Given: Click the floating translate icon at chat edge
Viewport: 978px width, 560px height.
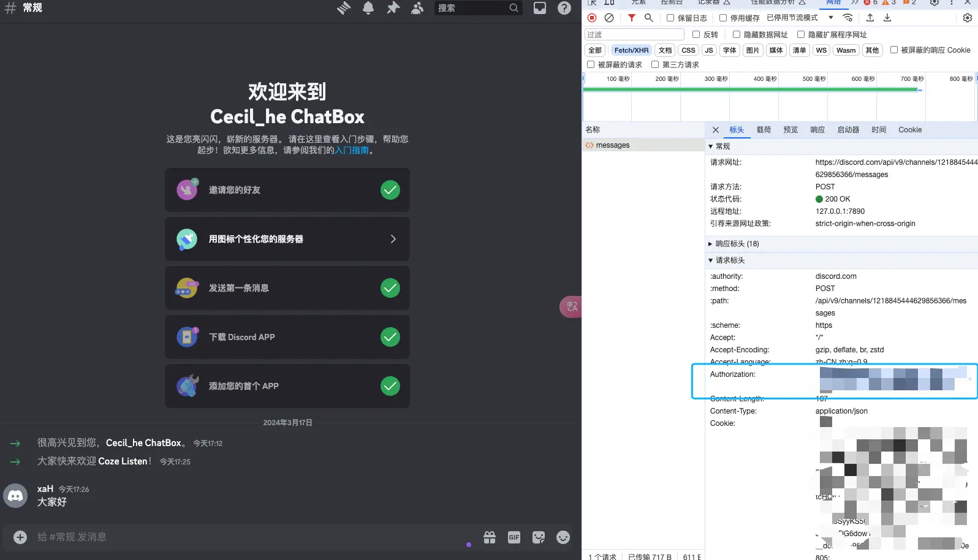Looking at the screenshot, I should pos(571,306).
